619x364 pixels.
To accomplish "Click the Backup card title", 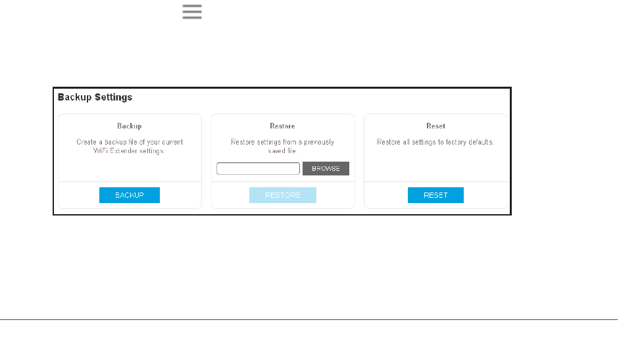I will pos(130,125).
